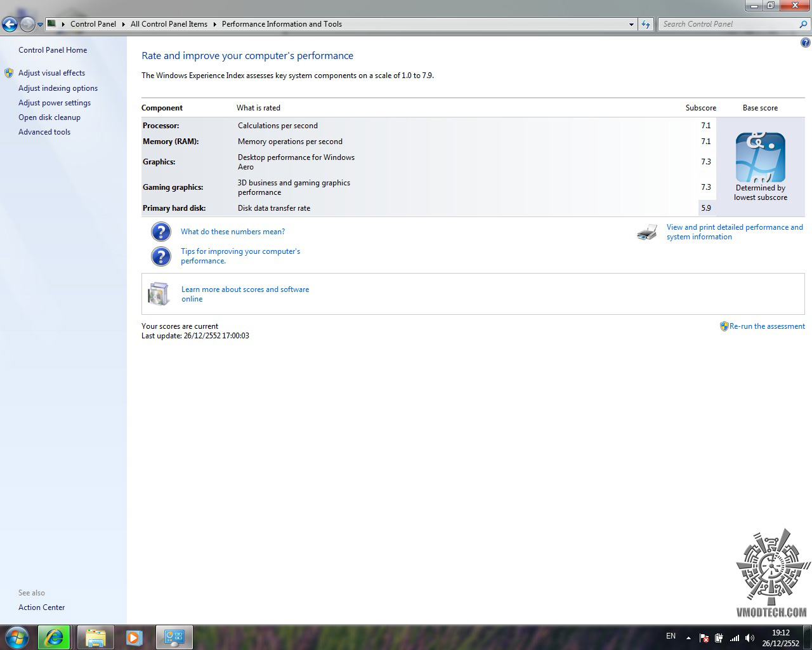Launch Internet Explorer from the taskbar
812x650 pixels.
coord(54,637)
